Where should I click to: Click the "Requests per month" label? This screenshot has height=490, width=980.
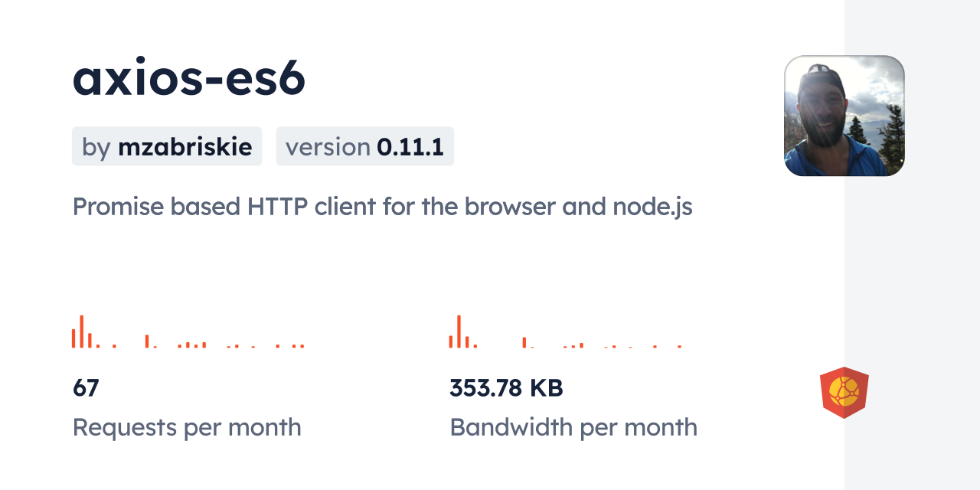click(x=187, y=427)
